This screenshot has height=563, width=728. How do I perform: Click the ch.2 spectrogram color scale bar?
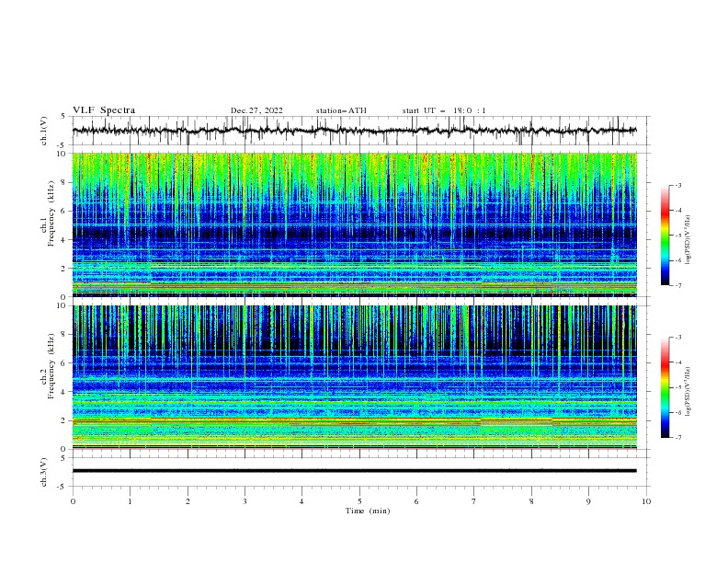(665, 387)
